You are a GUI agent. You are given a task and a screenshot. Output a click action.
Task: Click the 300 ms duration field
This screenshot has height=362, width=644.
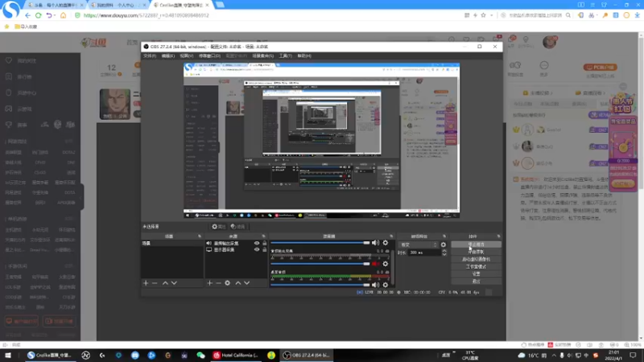(425, 253)
